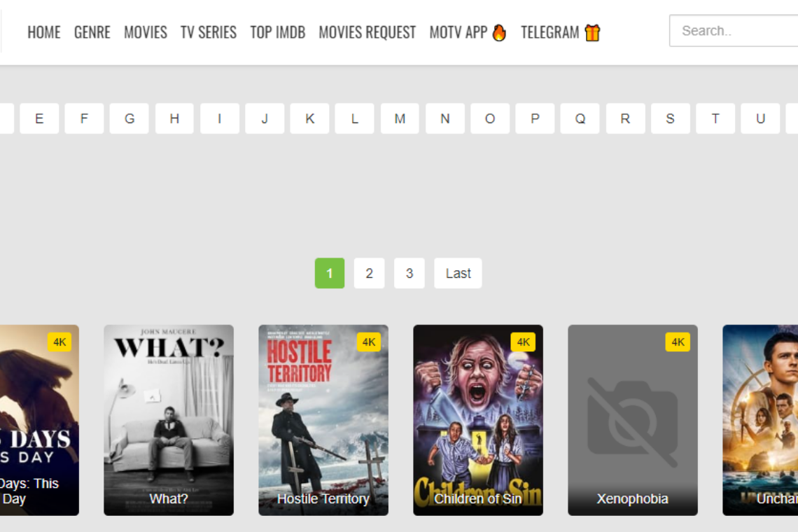Select page 1 in pagination
Image resolution: width=798 pixels, height=532 pixels.
[330, 274]
